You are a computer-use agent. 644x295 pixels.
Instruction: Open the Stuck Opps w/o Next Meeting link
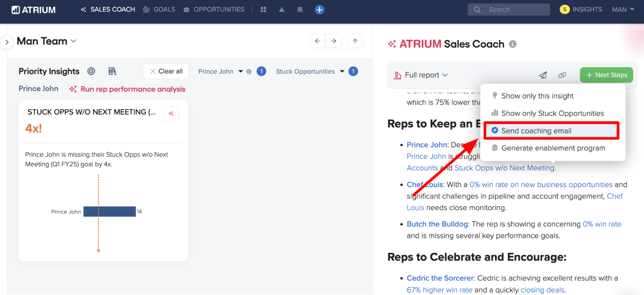click(x=504, y=168)
